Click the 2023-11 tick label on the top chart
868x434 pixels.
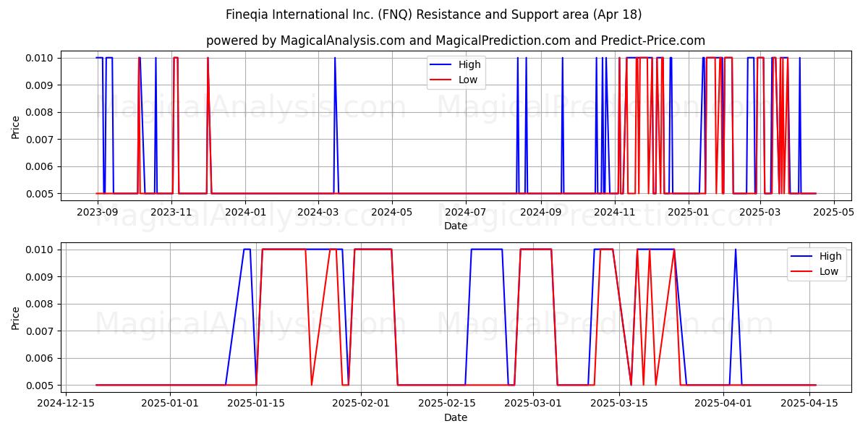click(171, 212)
